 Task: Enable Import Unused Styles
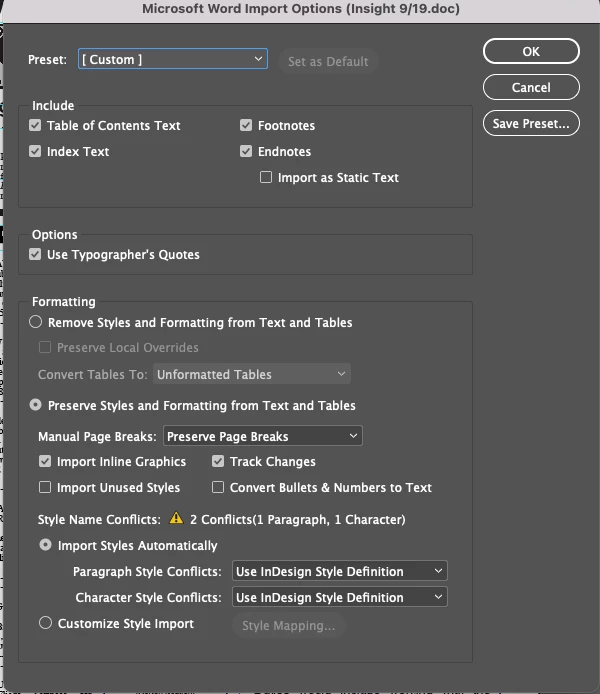45,487
